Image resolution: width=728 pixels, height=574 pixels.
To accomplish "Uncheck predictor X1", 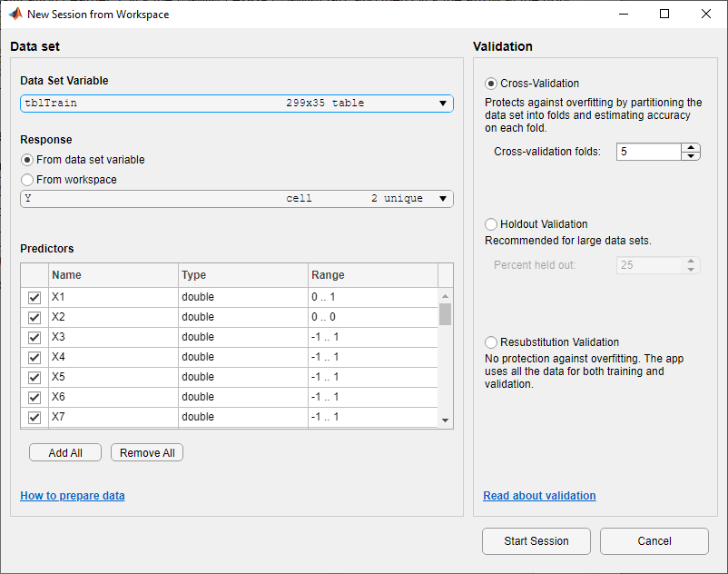I will click(x=34, y=297).
